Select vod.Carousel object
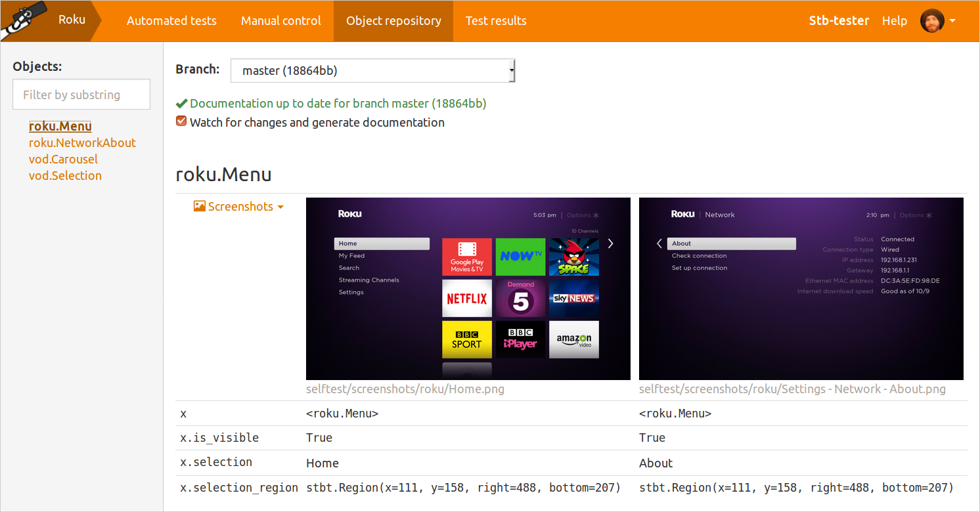The height and width of the screenshot is (512, 980). (x=63, y=159)
